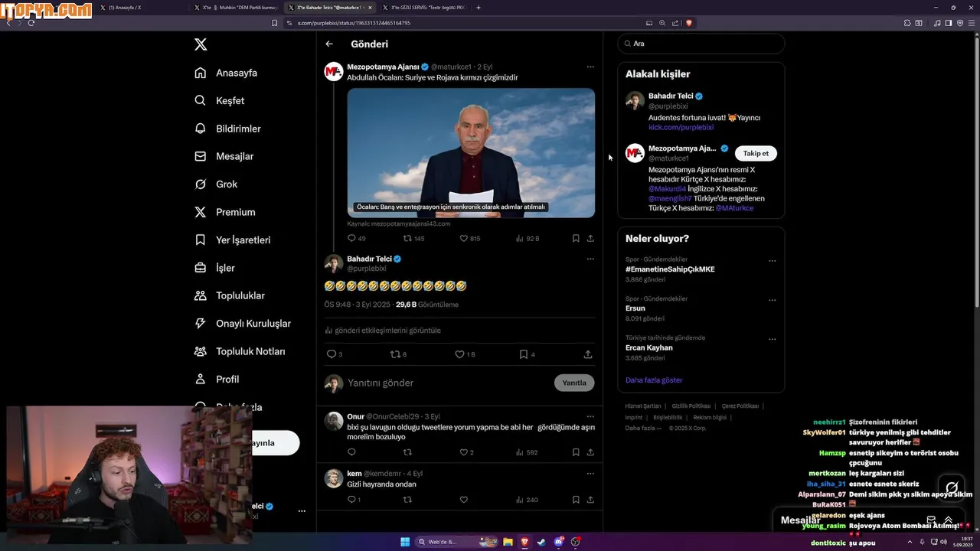980x551 pixels.
Task: Share the quoted Mezopotamya Ajansı post
Action: point(590,238)
